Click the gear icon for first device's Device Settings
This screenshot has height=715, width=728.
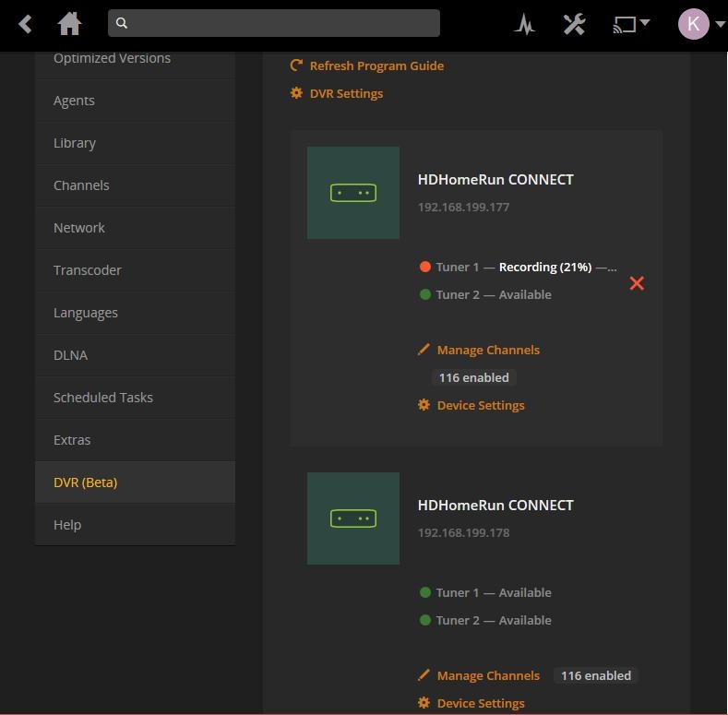(424, 405)
